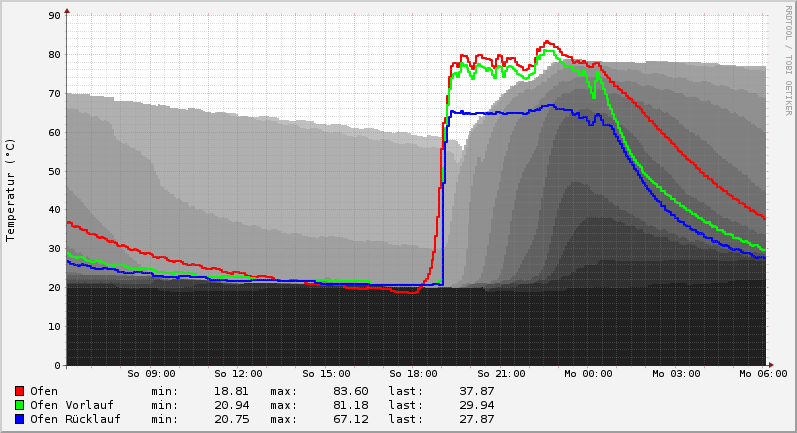Open the RRDTOOL / TOBI OETIKER watermark

click(x=788, y=60)
